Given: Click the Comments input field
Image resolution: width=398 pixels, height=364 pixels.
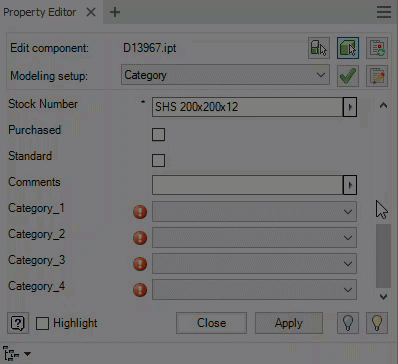Looking at the screenshot, I should (248, 185).
